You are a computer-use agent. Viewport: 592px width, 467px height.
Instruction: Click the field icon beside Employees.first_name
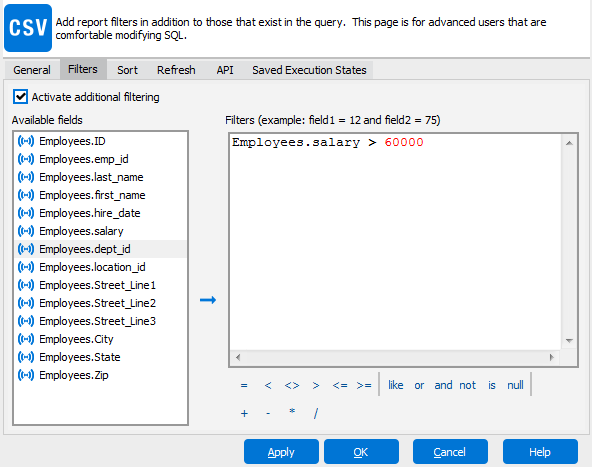pyautogui.click(x=26, y=195)
